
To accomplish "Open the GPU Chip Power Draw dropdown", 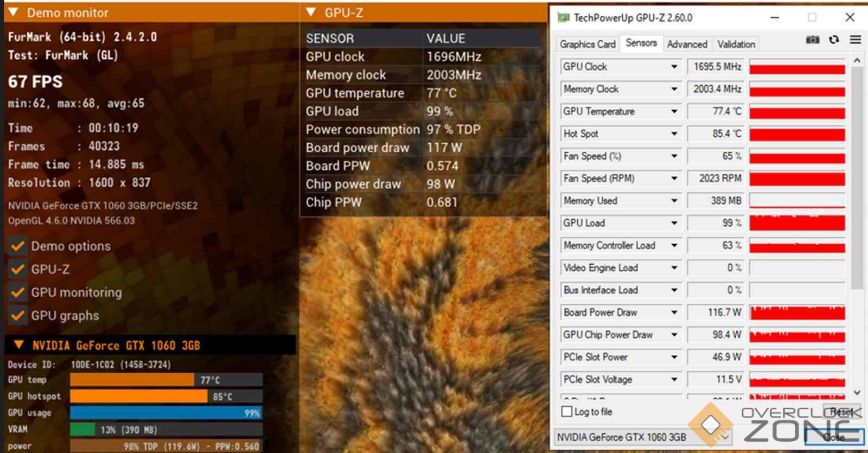I will (x=674, y=335).
